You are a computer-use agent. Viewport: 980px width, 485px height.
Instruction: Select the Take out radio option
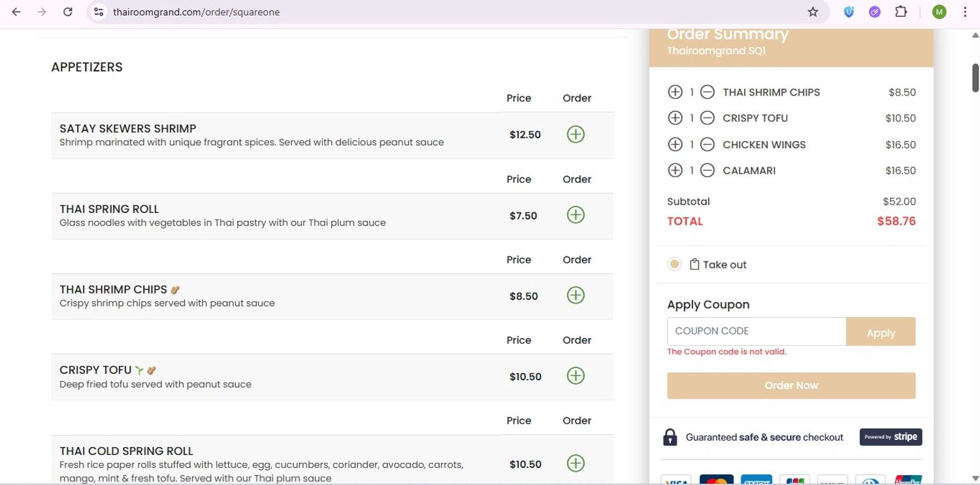[674, 264]
